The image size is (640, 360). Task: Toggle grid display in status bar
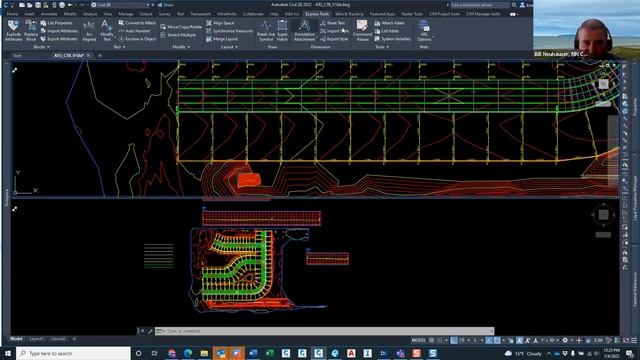point(431,340)
